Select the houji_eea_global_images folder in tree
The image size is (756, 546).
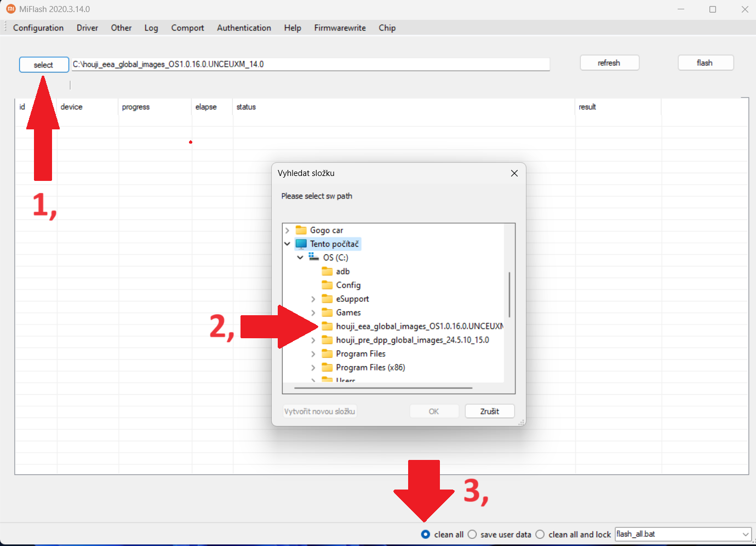419,326
